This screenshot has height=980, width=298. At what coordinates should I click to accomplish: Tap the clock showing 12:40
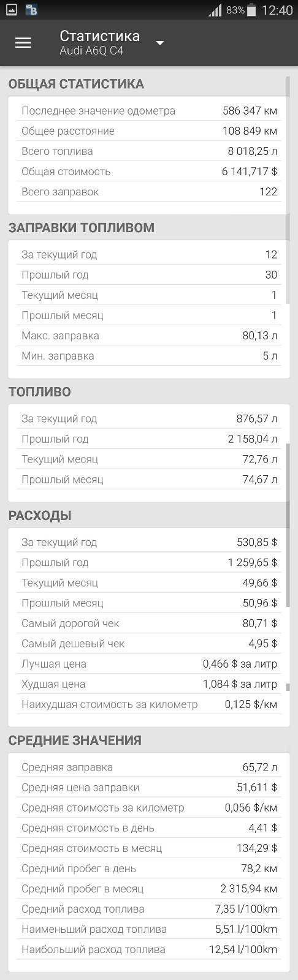click(x=277, y=10)
